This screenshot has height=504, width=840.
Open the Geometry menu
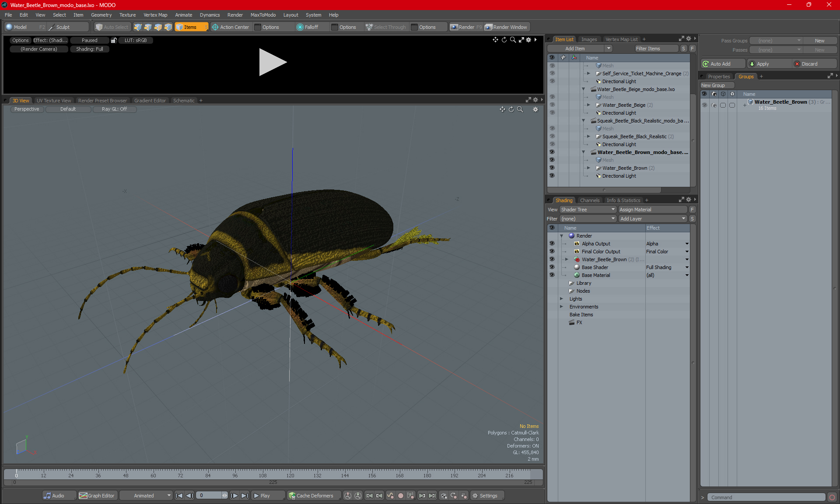[101, 15]
